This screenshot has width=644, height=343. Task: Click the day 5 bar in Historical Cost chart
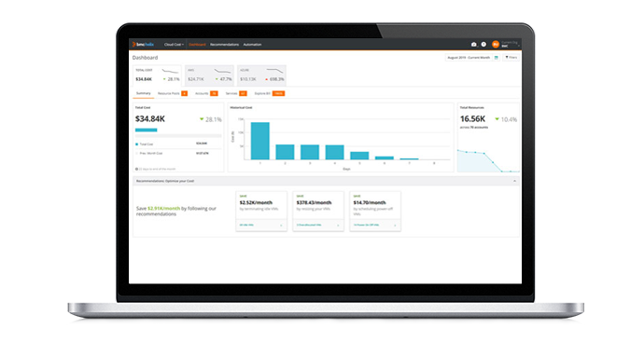359,156
